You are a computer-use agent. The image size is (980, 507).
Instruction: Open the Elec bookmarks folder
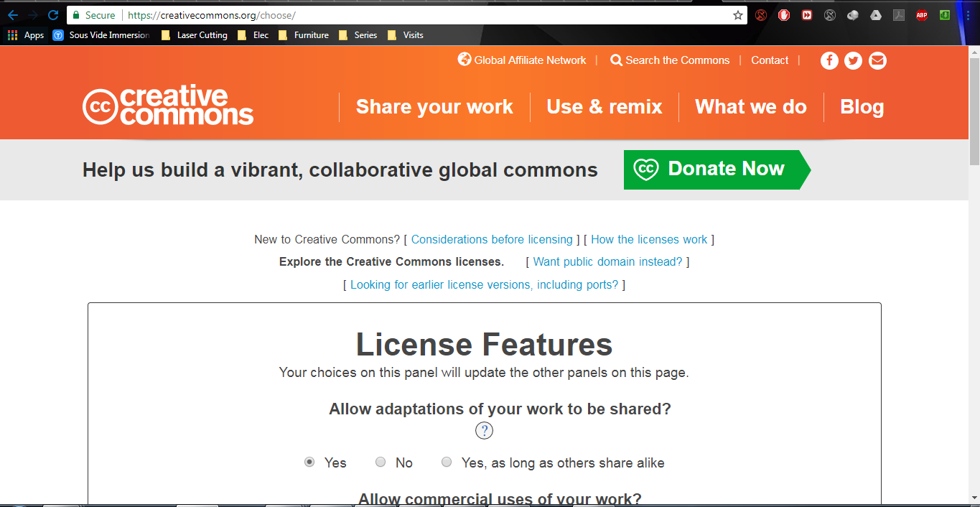[x=253, y=35]
